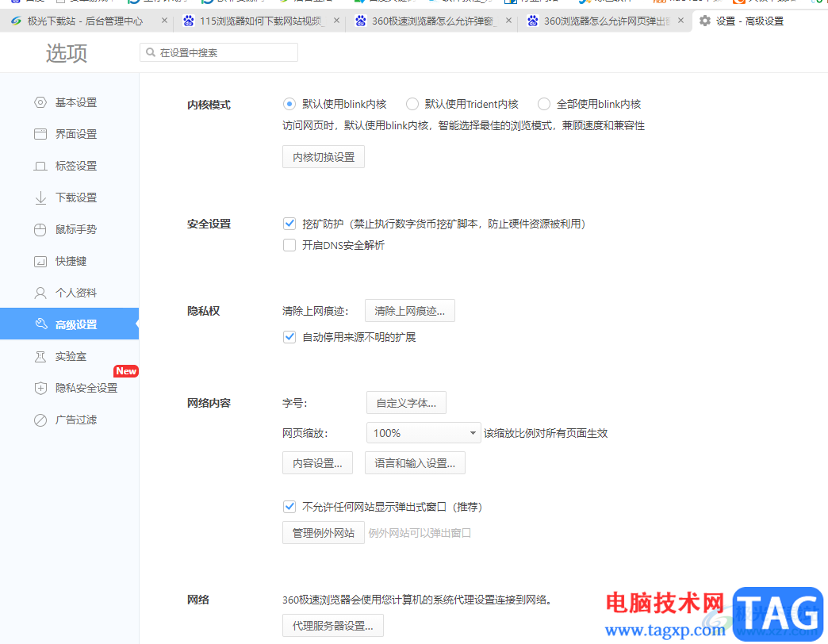The width and height of the screenshot is (828, 644).
Task: Open the 自定义字体... dialog
Action: (406, 403)
